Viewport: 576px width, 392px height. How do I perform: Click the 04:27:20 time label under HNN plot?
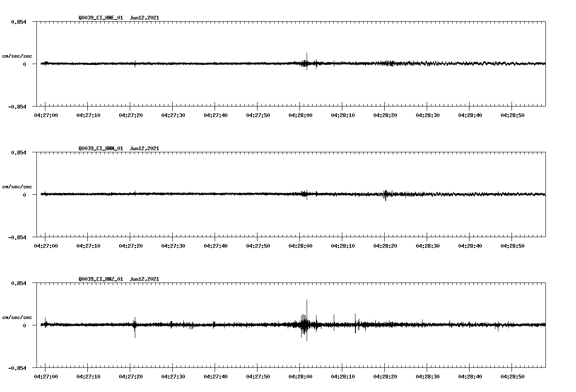[x=131, y=246]
